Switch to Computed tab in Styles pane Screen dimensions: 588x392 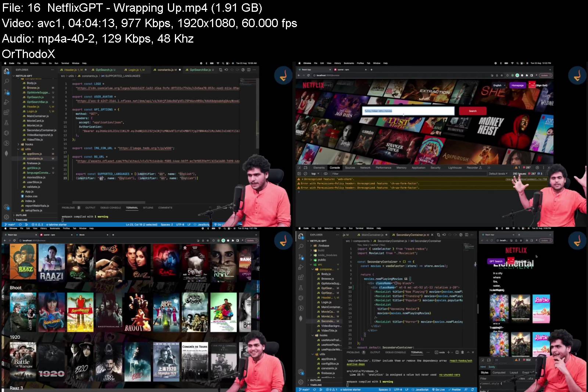point(499,373)
